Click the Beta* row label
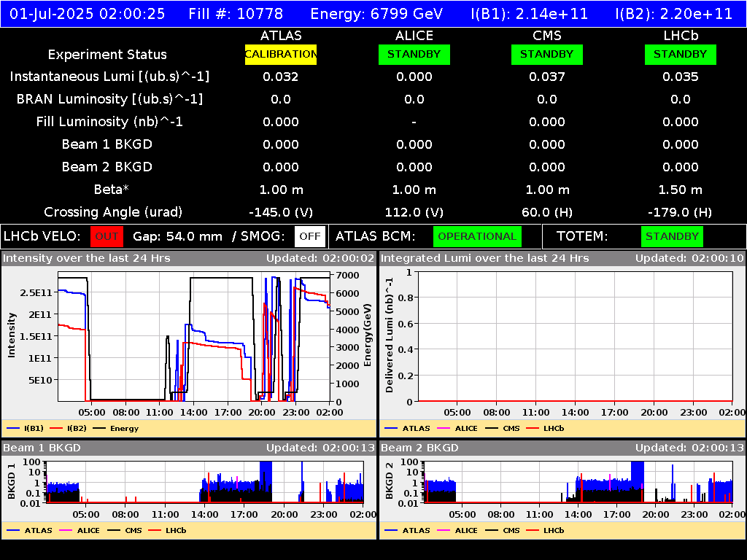 click(112, 190)
